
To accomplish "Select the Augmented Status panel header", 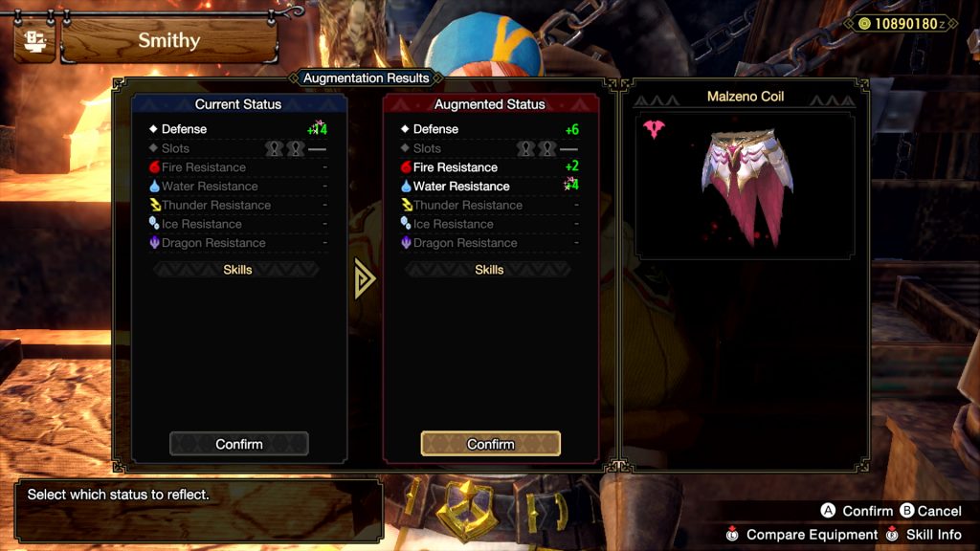I will (x=490, y=103).
